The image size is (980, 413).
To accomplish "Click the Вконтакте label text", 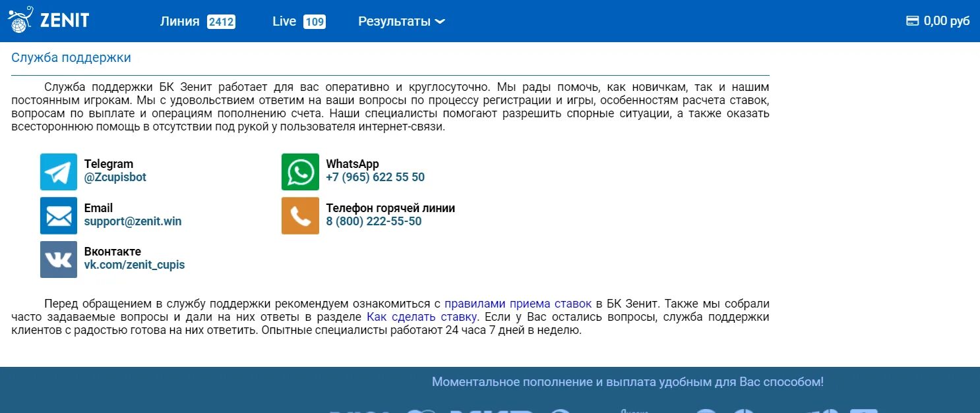I will pyautogui.click(x=113, y=252).
